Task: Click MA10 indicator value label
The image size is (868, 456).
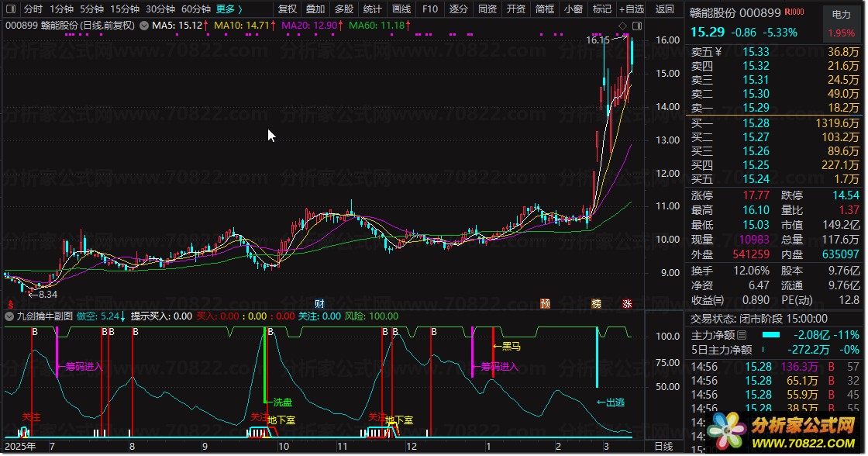Action: pos(245,26)
